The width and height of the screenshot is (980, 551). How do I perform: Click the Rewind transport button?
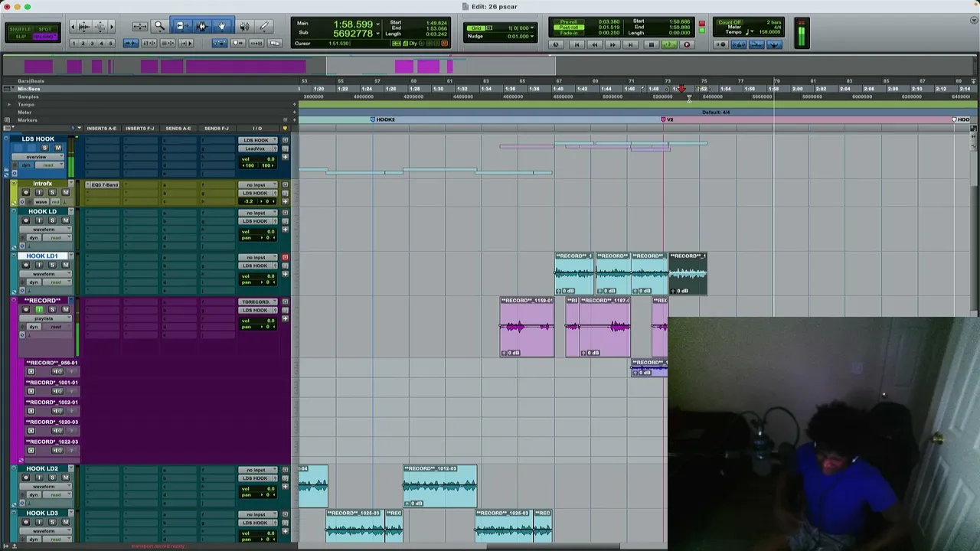[594, 44]
